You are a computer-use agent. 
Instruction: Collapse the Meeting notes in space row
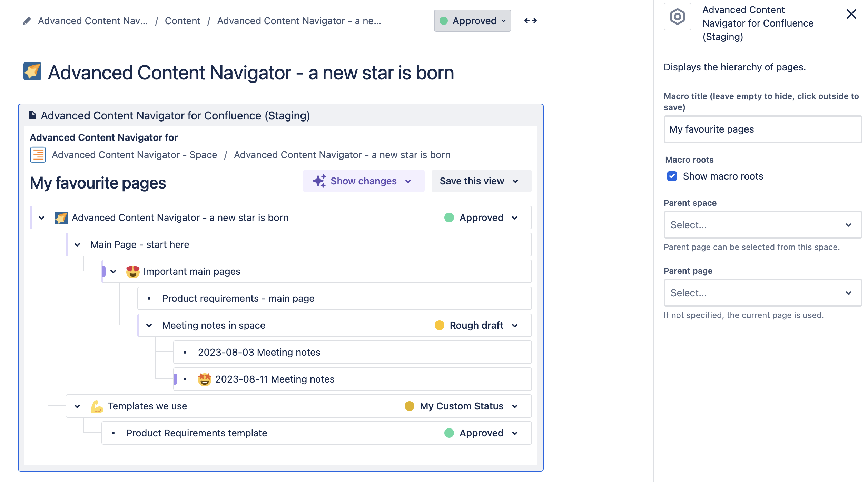149,326
